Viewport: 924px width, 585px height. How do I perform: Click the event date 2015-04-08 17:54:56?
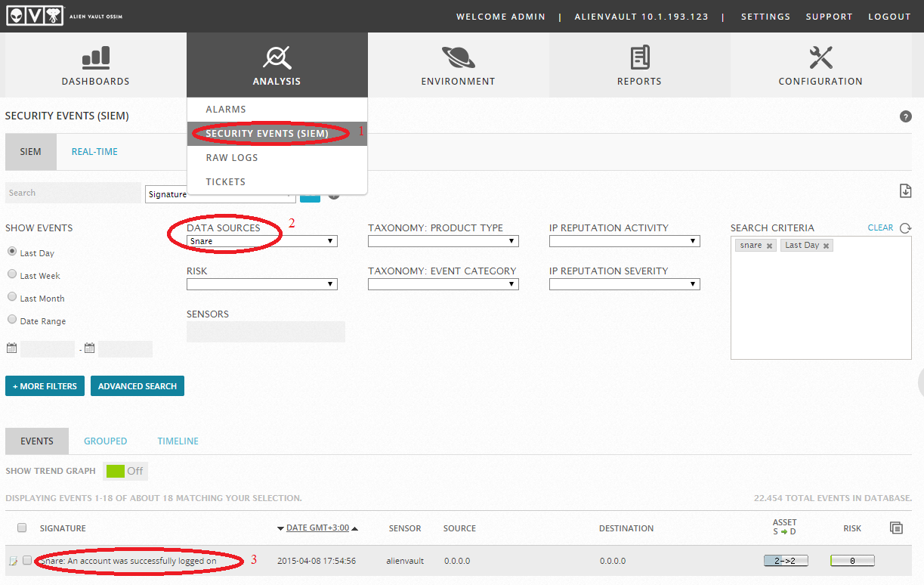tap(317, 561)
